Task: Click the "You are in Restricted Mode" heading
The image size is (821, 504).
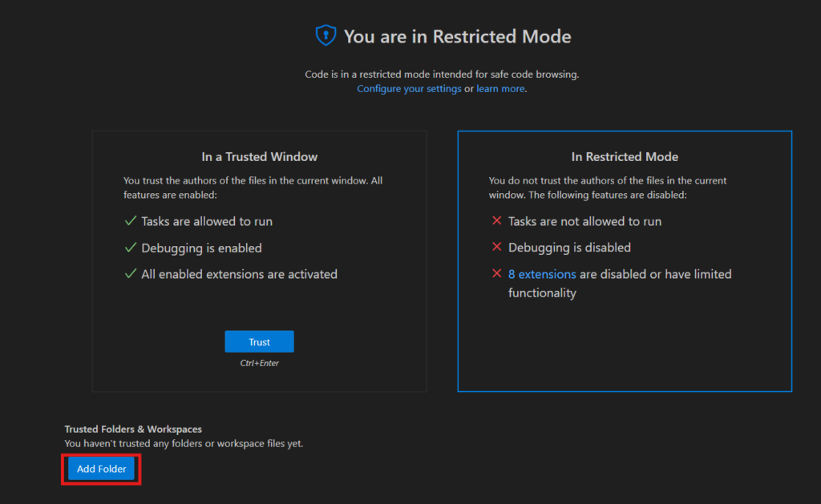Action: [x=458, y=36]
